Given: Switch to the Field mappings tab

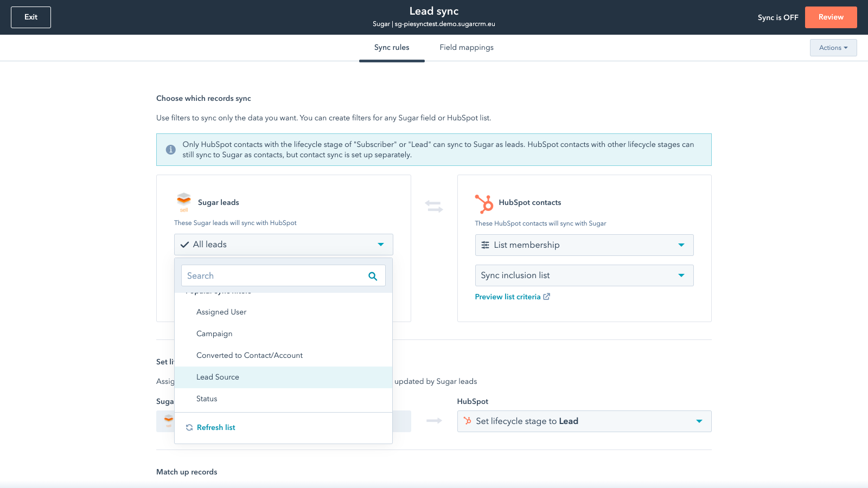Looking at the screenshot, I should (x=467, y=47).
